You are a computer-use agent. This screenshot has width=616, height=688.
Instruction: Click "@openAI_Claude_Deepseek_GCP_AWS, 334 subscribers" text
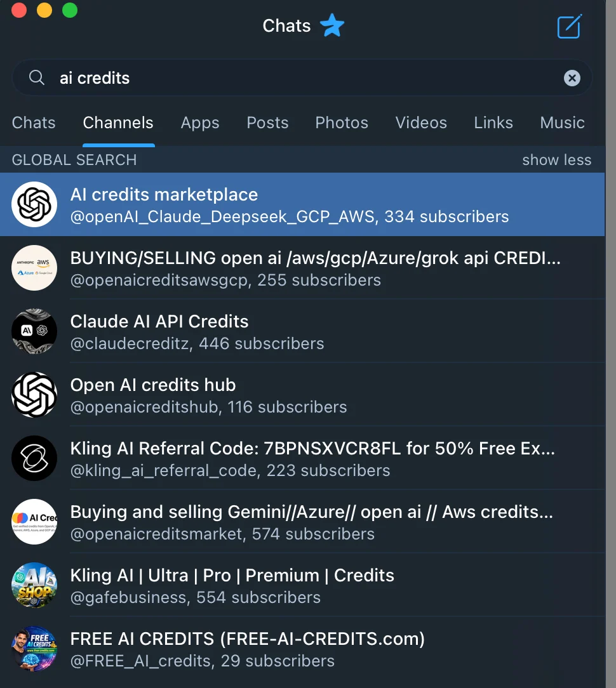point(290,217)
